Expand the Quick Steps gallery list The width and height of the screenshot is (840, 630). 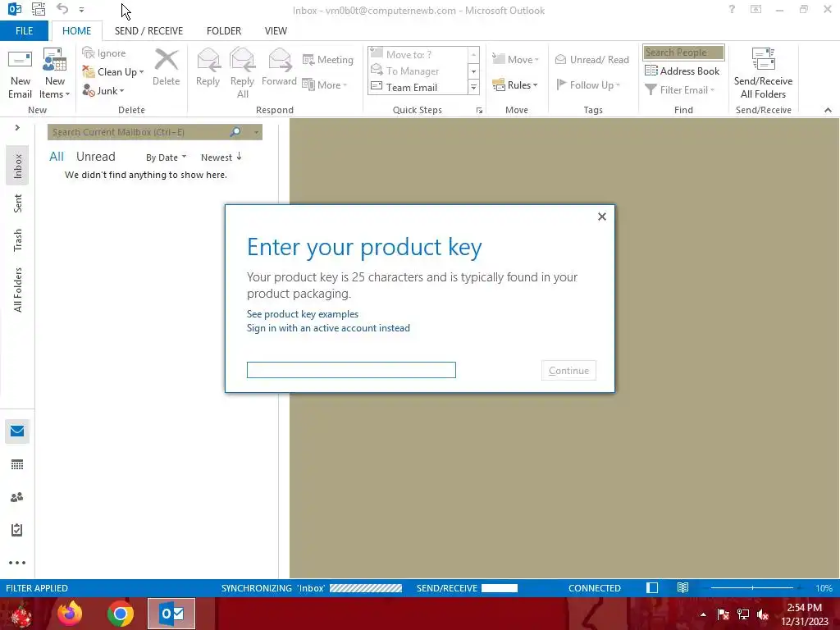(x=473, y=87)
